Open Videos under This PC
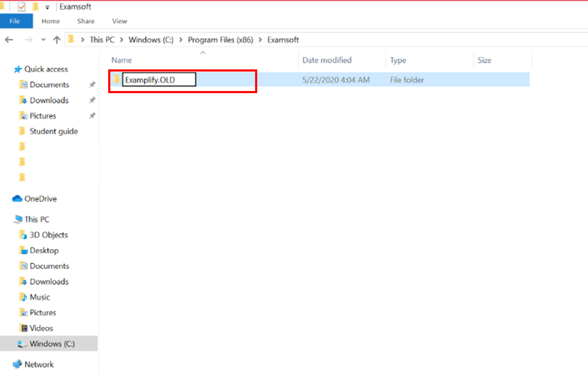 (42, 328)
